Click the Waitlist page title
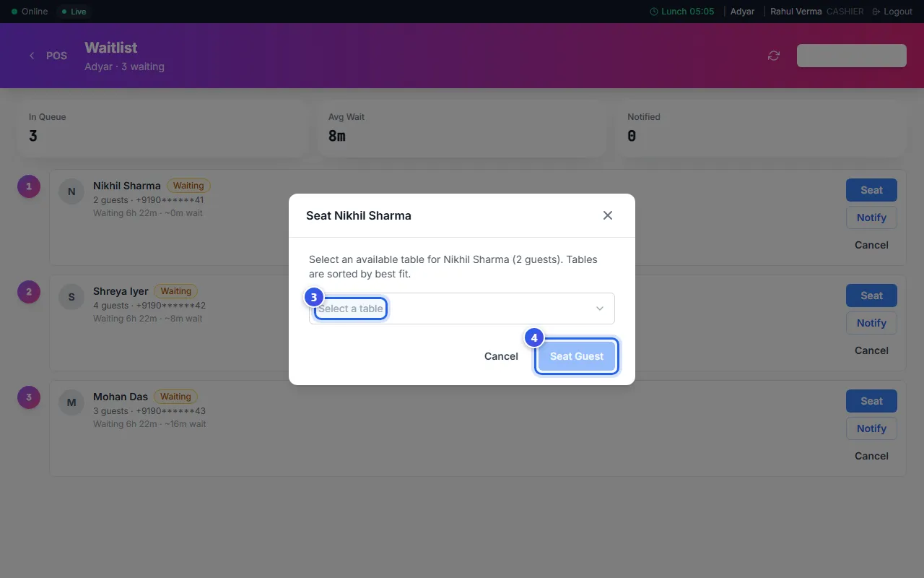Viewport: 924px width, 578px height. point(110,48)
